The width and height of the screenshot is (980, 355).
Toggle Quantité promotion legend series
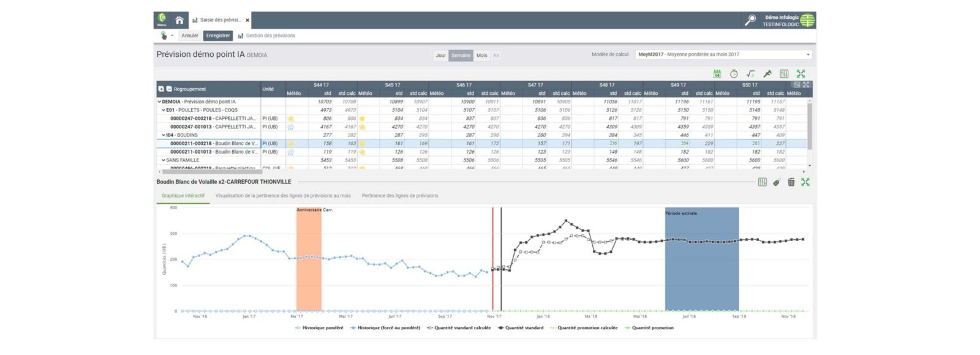[x=649, y=328]
